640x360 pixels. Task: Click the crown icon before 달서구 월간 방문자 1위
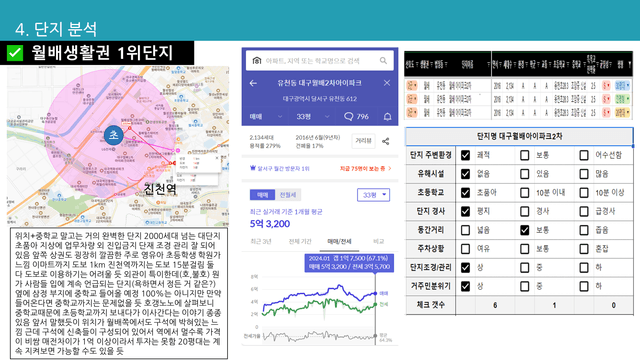(x=253, y=168)
